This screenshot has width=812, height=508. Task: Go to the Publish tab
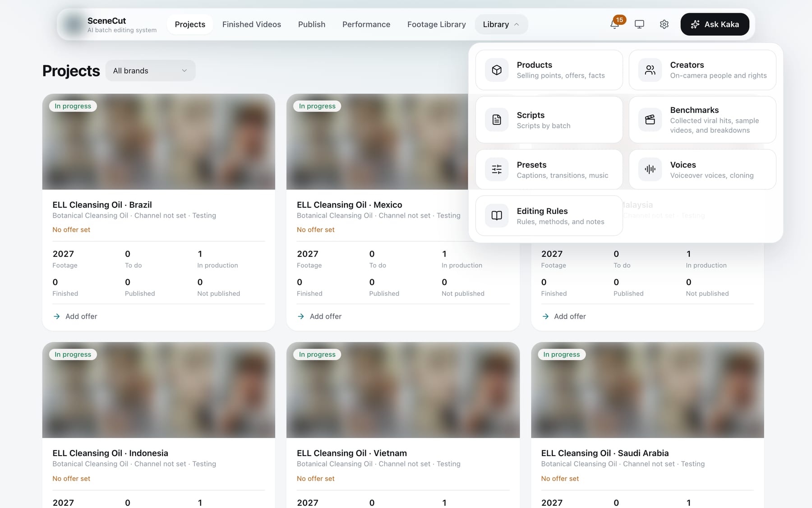pos(312,24)
